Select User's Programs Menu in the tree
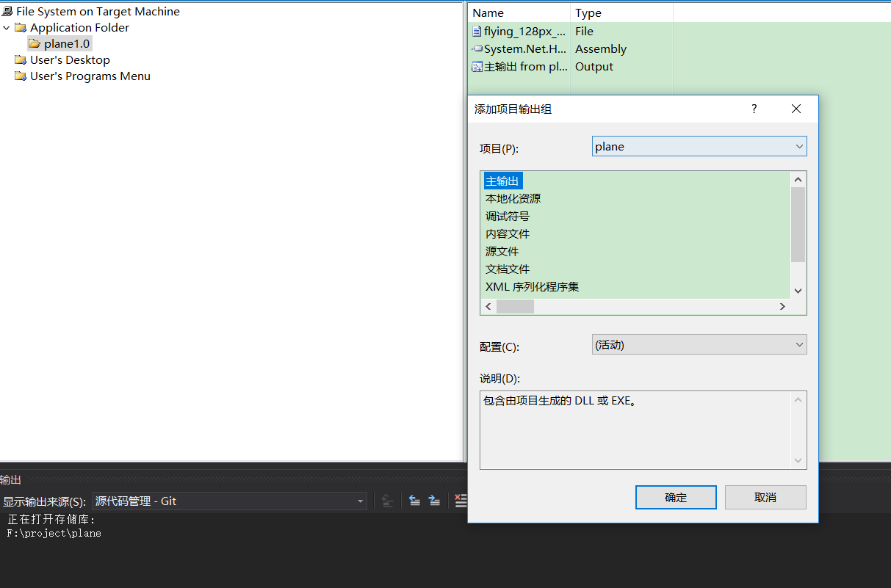 click(x=90, y=76)
